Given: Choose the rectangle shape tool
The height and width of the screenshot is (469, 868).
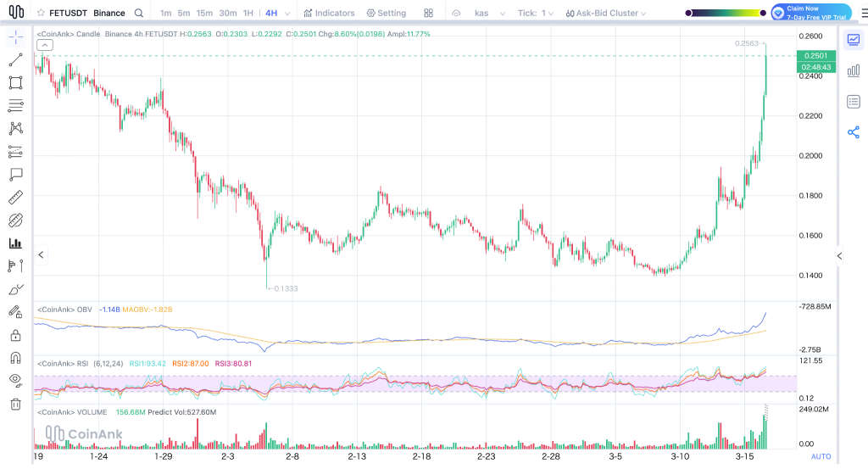Looking at the screenshot, I should pos(15,83).
